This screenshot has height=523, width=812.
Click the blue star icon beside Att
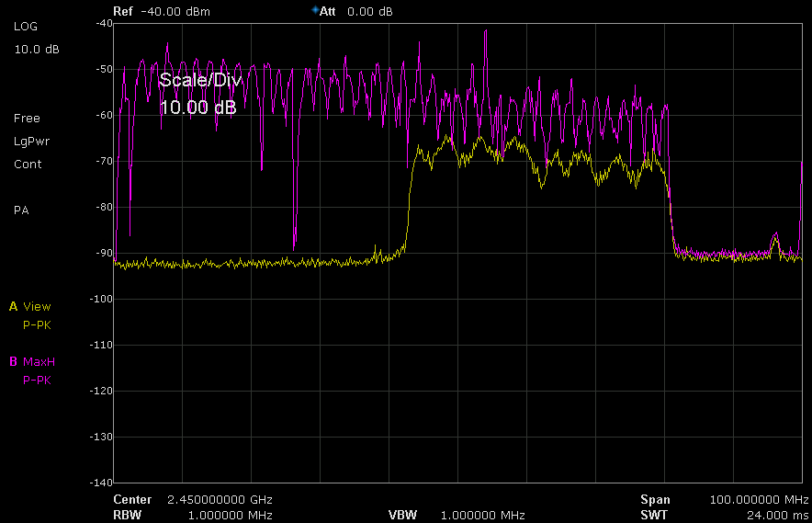315,10
